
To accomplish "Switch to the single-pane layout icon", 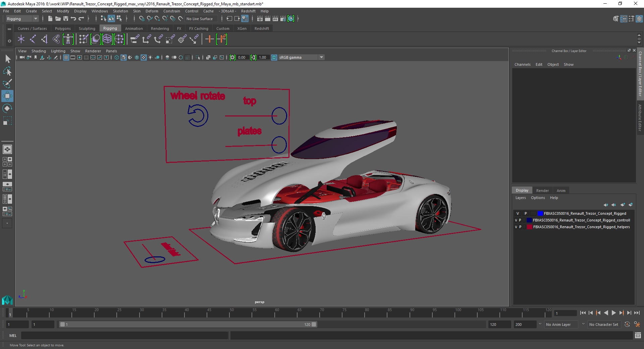I will tap(7, 149).
